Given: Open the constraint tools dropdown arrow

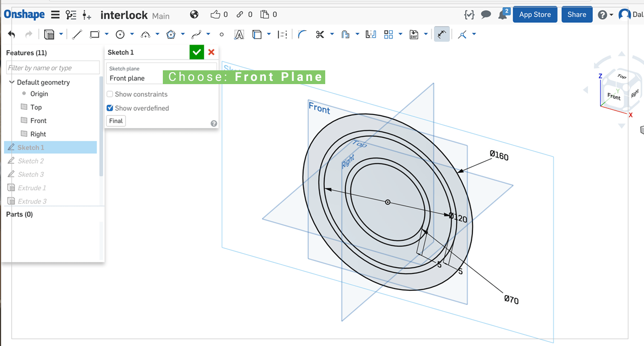Looking at the screenshot, I should coord(474,34).
